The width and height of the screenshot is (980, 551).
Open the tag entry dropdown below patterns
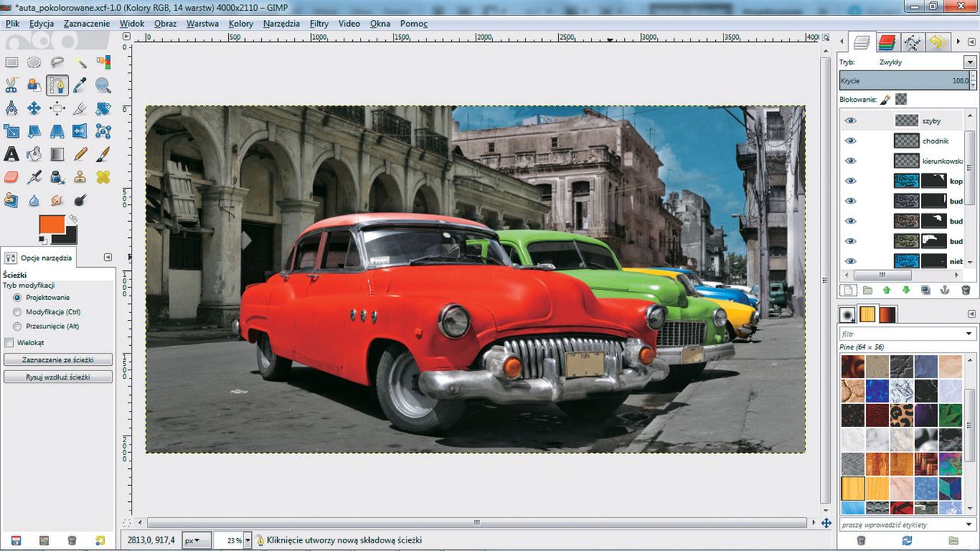click(969, 524)
